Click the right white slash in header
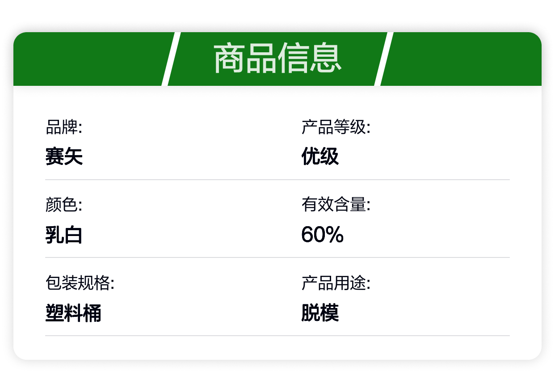 (x=383, y=59)
